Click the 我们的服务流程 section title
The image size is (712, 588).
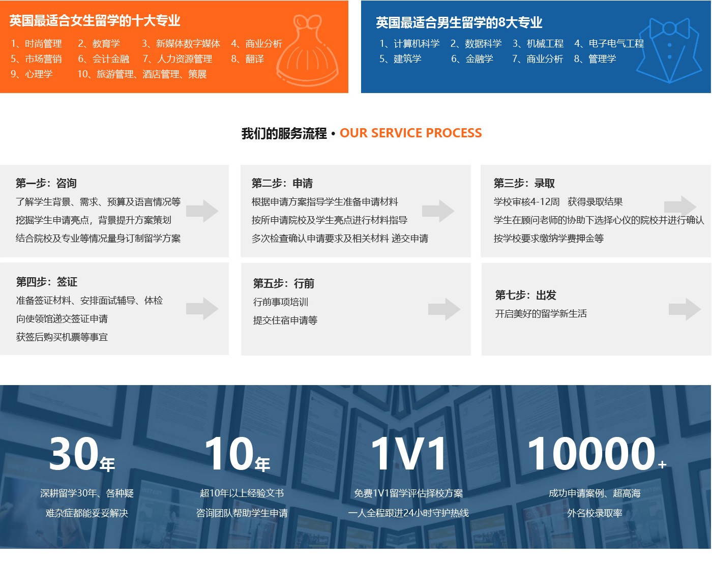pos(284,134)
